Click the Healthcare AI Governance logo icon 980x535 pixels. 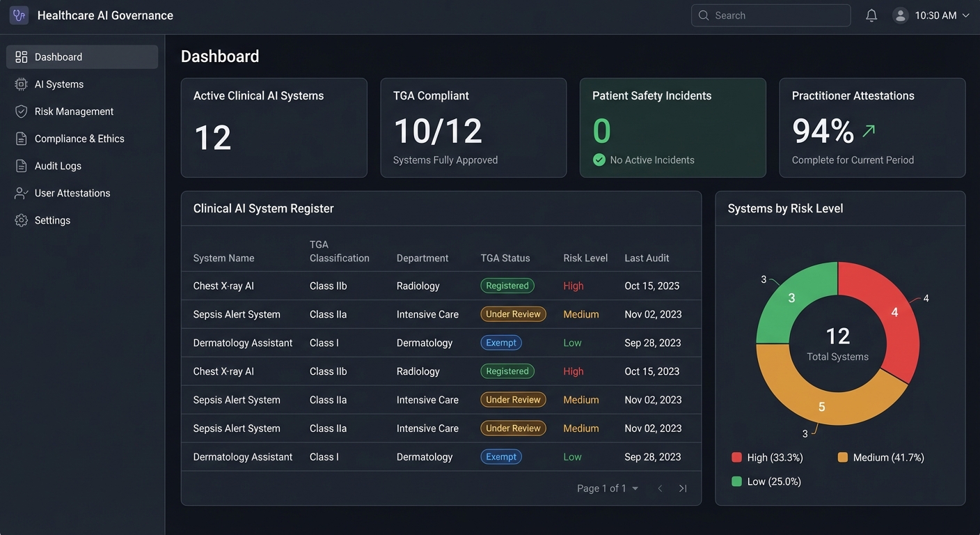(19, 15)
